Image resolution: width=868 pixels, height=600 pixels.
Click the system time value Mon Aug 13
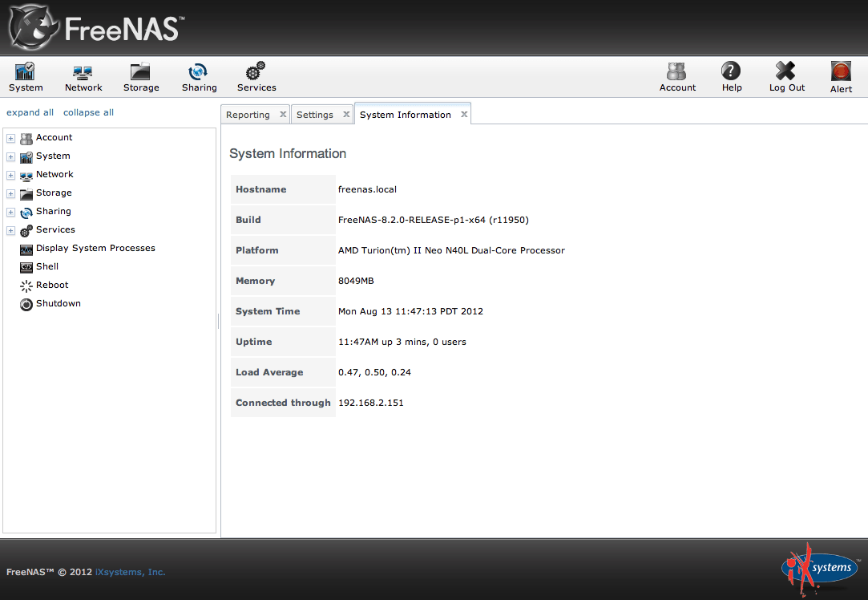tap(410, 311)
